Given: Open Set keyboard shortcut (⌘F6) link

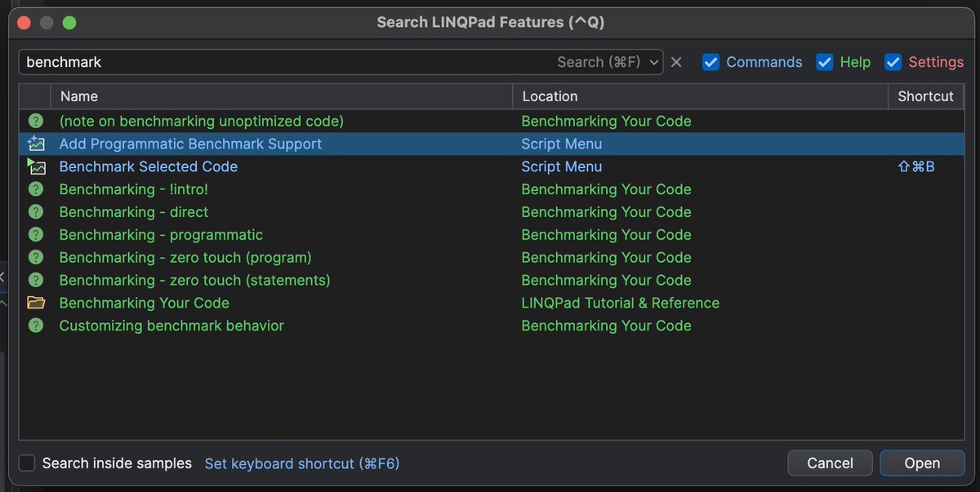Looking at the screenshot, I should [301, 463].
